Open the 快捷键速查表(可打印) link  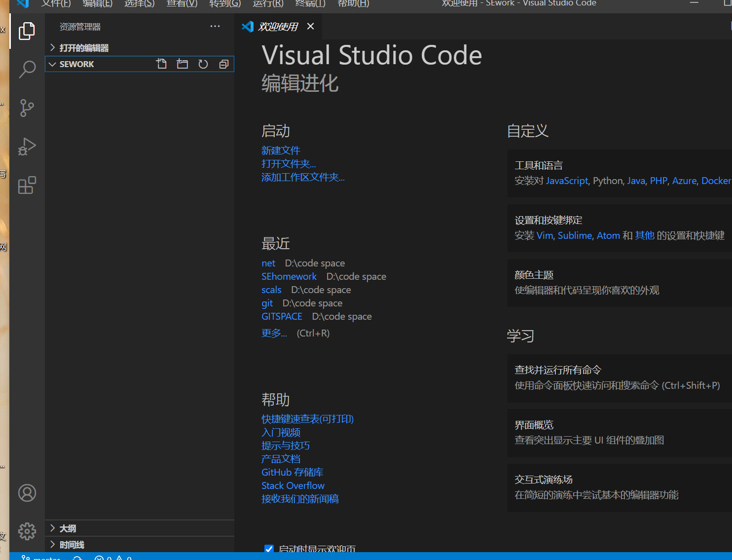click(x=307, y=419)
